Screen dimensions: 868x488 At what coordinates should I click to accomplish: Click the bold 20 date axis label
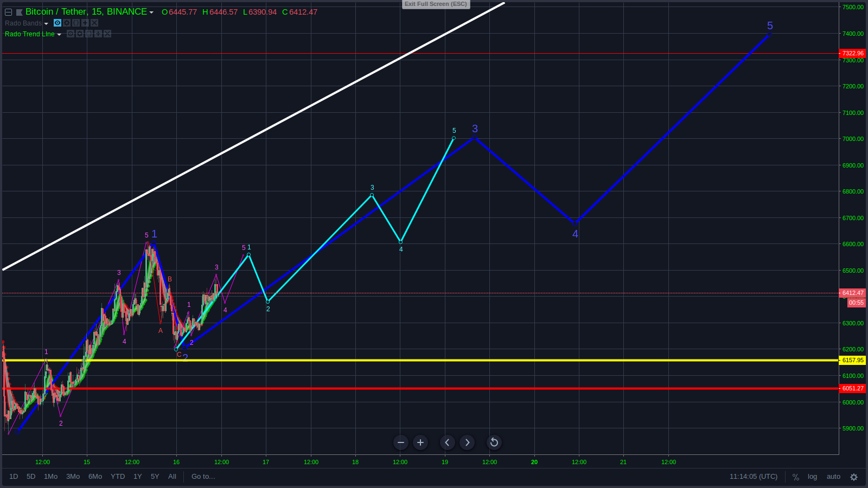534,462
